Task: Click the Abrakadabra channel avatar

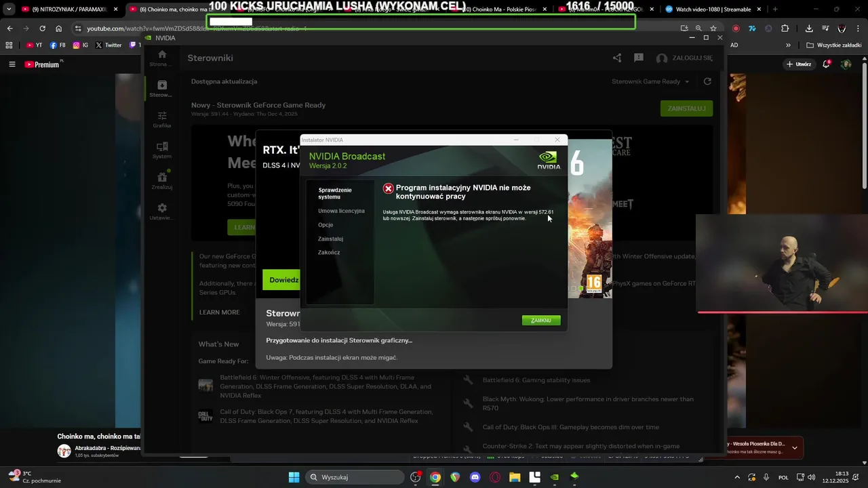Action: point(64,451)
